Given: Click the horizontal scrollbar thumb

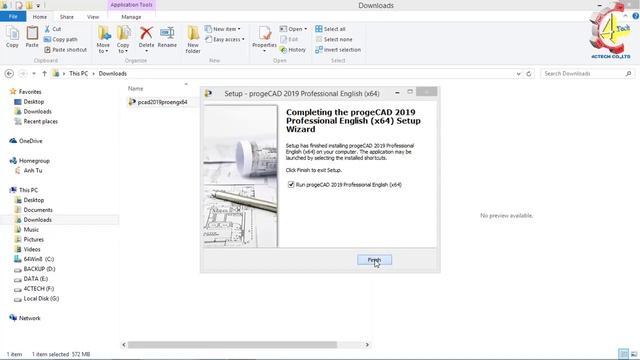Looking at the screenshot, I should (x=233, y=345).
